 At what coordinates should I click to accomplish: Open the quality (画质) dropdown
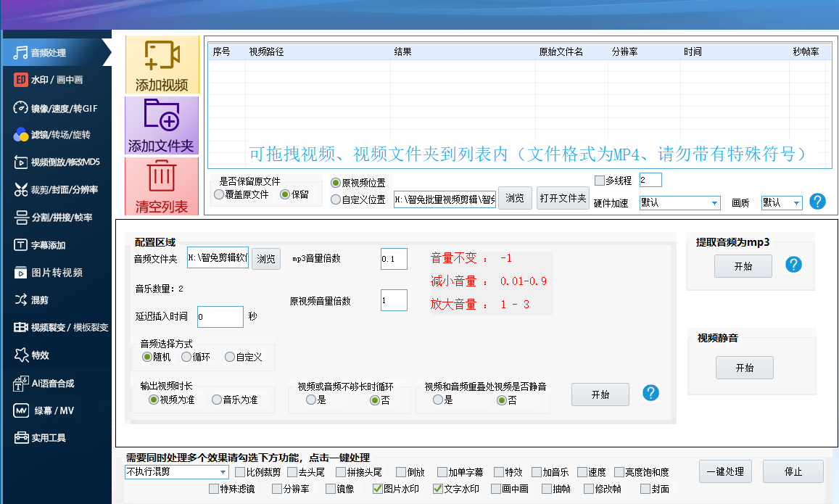[796, 203]
